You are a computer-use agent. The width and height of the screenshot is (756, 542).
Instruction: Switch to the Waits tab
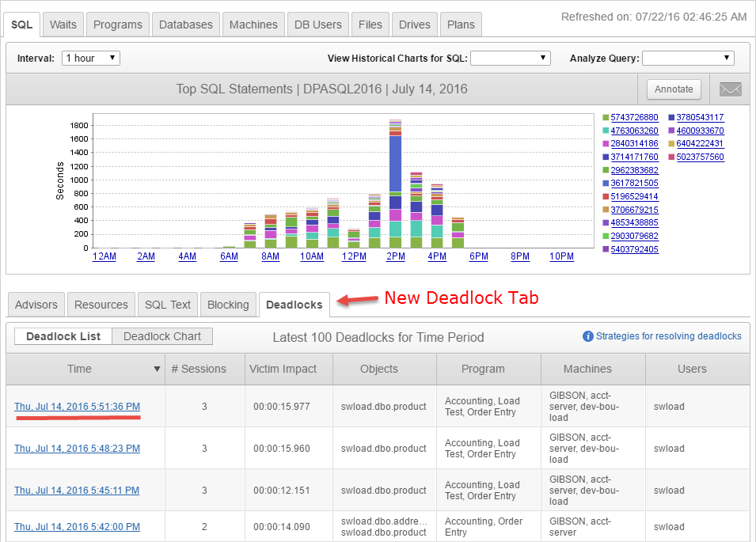[63, 25]
